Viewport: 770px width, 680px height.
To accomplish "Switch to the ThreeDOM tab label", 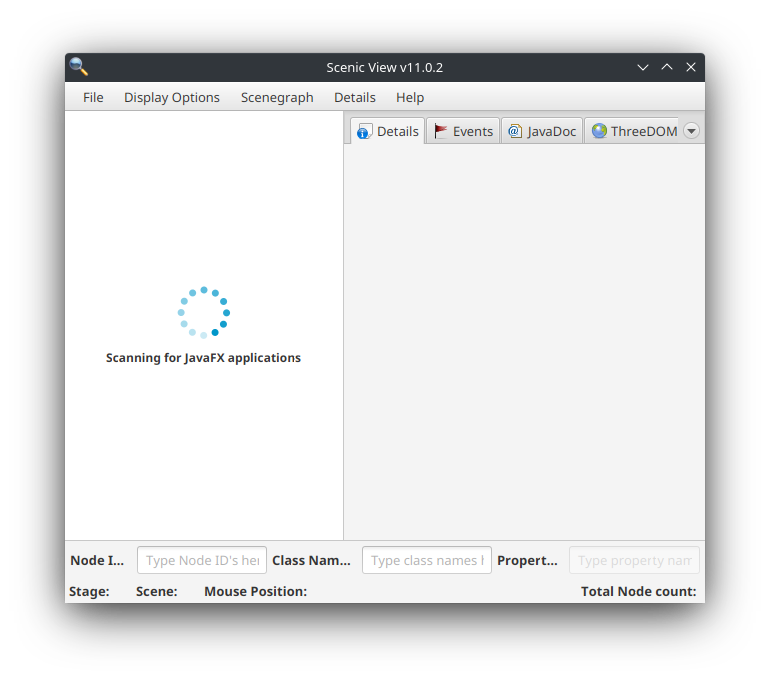I will (644, 132).
